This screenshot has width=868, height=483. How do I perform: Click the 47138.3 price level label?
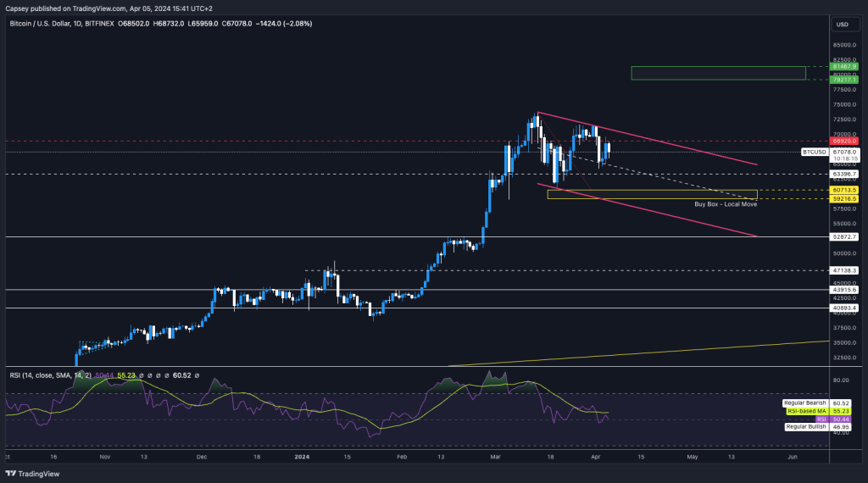click(x=845, y=271)
